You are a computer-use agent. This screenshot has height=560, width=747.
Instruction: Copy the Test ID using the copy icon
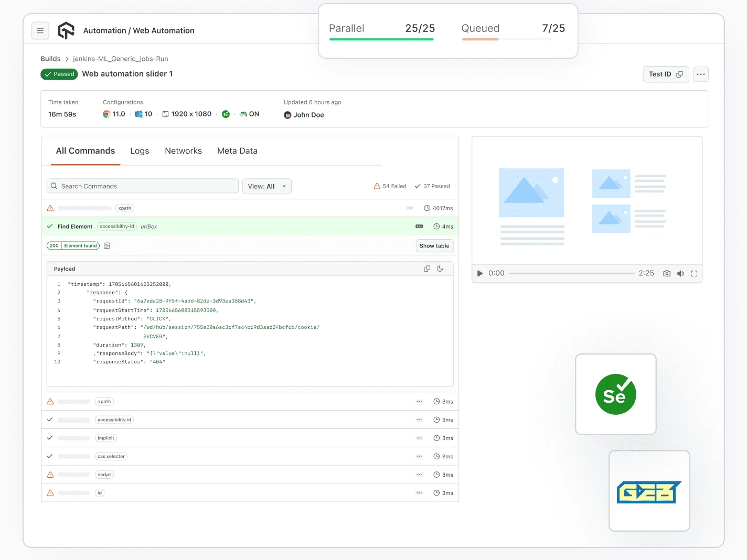[x=680, y=74]
